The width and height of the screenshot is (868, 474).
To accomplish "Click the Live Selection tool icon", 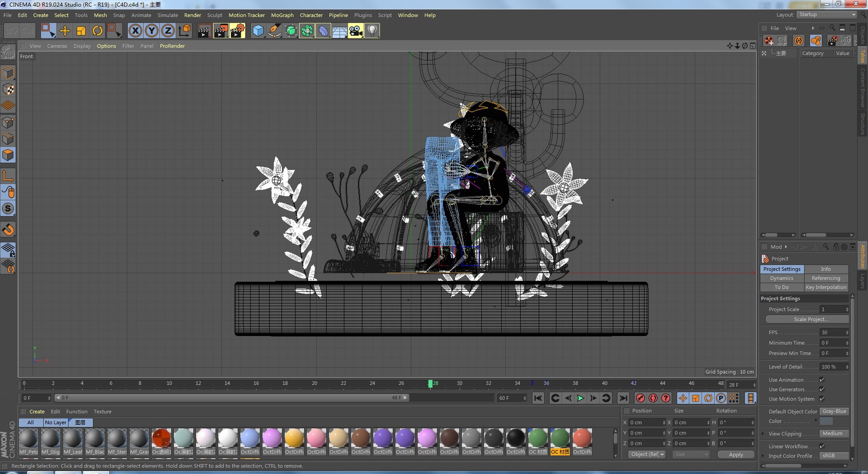I will point(48,31).
